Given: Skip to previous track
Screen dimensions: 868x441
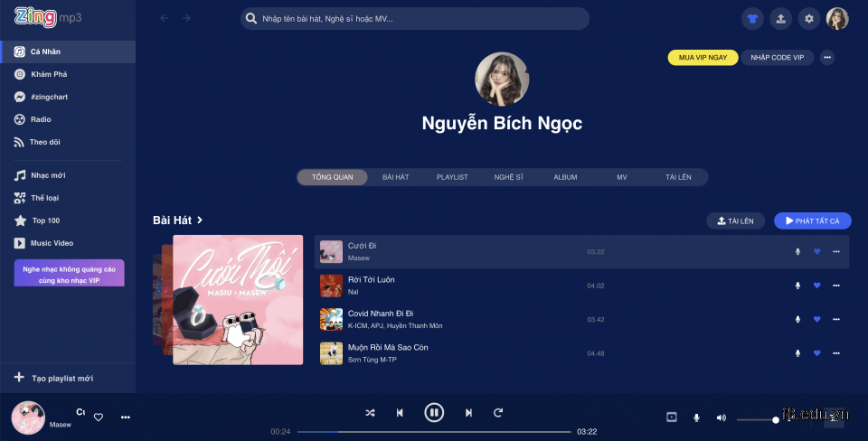Looking at the screenshot, I should (400, 413).
